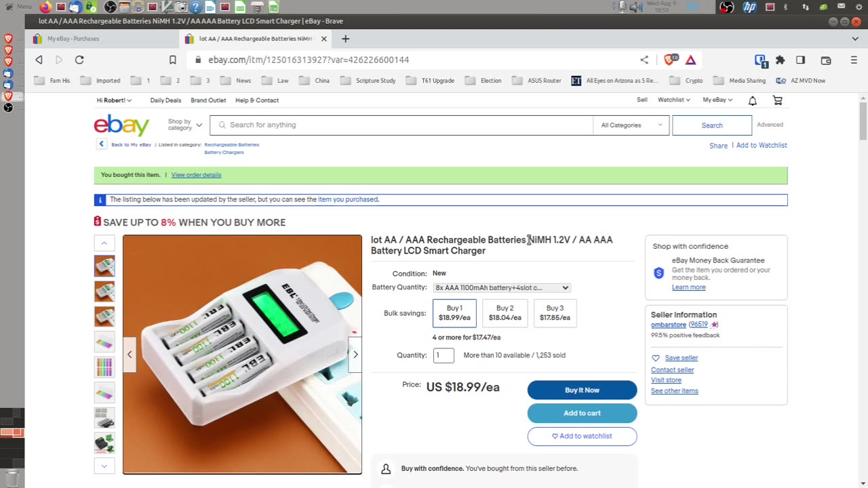Open Help & Contact menu link

(x=257, y=100)
